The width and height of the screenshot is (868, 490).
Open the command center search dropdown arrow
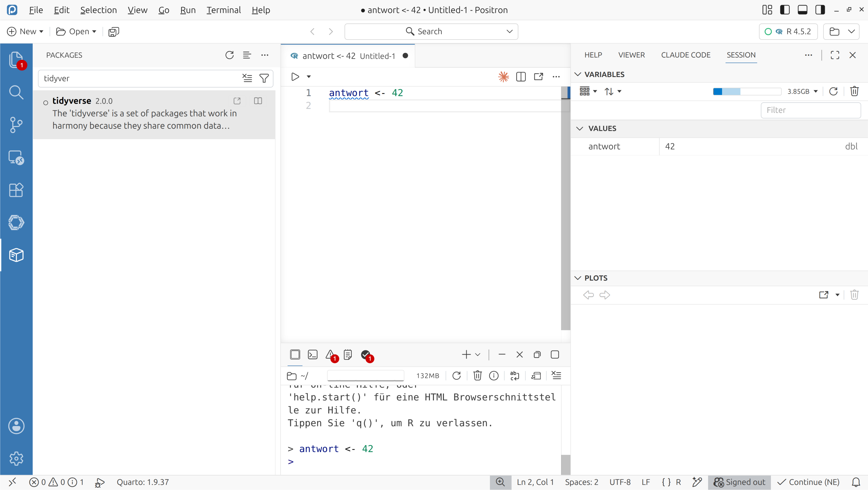pyautogui.click(x=509, y=31)
